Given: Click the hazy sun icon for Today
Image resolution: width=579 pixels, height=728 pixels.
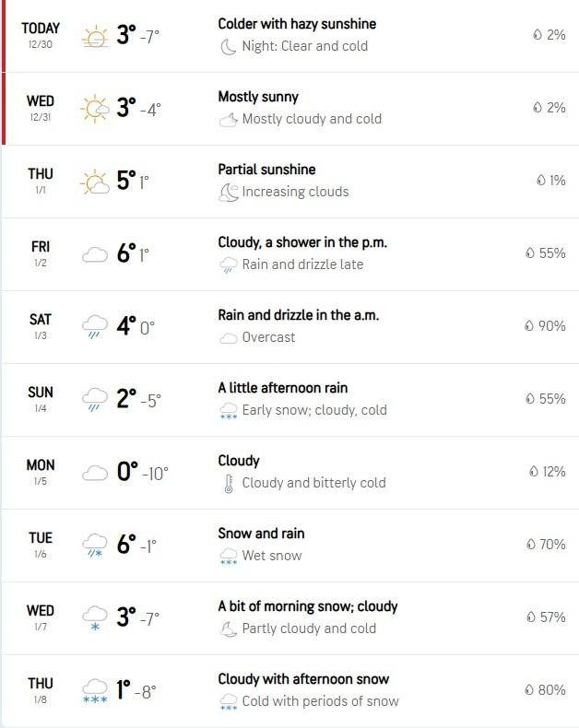Looking at the screenshot, I should [95, 37].
